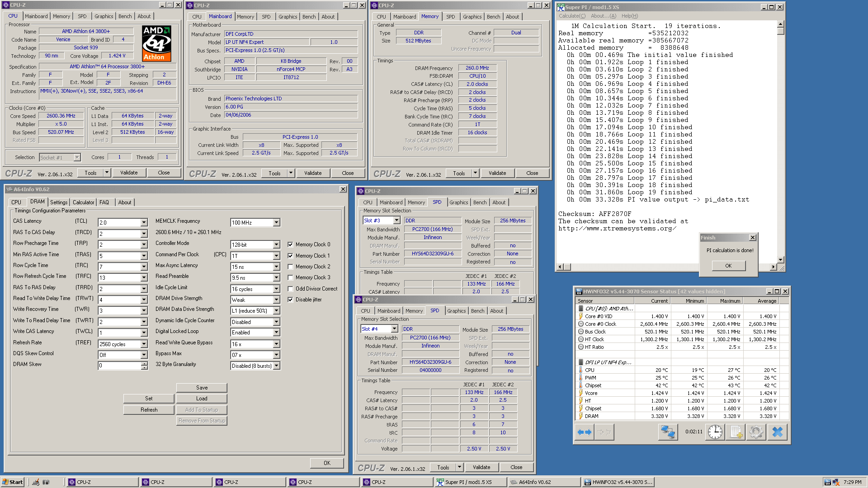This screenshot has width=868, height=488.
Task: Click Core #0 Clock gauge icon
Action: [581, 324]
